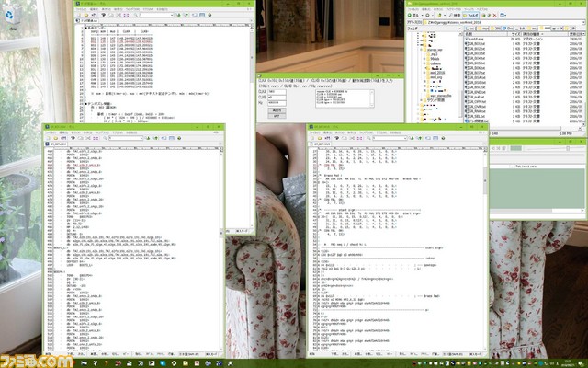Sort by サイズ column header in Explorer

click(x=514, y=34)
